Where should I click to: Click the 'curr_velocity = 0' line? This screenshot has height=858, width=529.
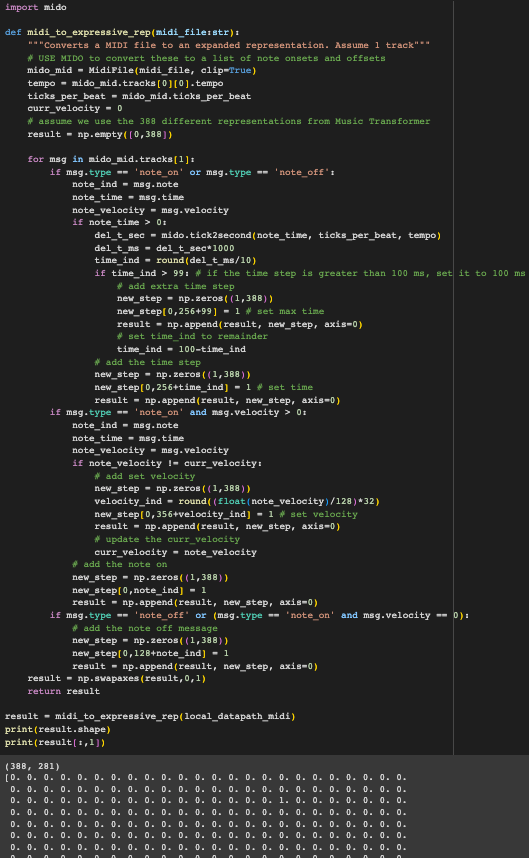tap(75, 108)
